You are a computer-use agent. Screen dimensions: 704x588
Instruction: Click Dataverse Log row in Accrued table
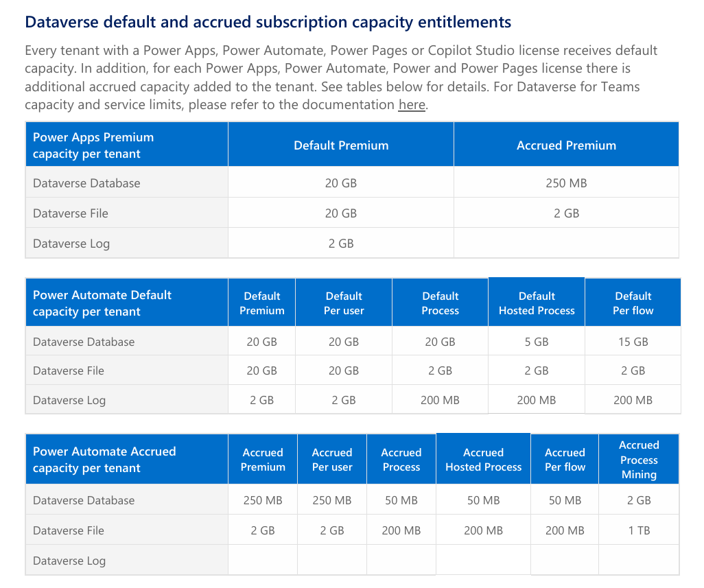point(352,560)
